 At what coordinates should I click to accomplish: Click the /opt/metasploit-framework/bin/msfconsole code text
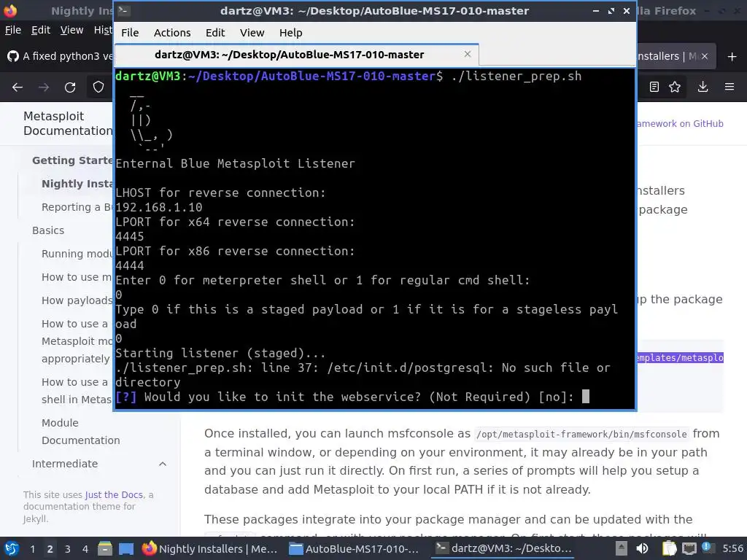[x=581, y=435]
